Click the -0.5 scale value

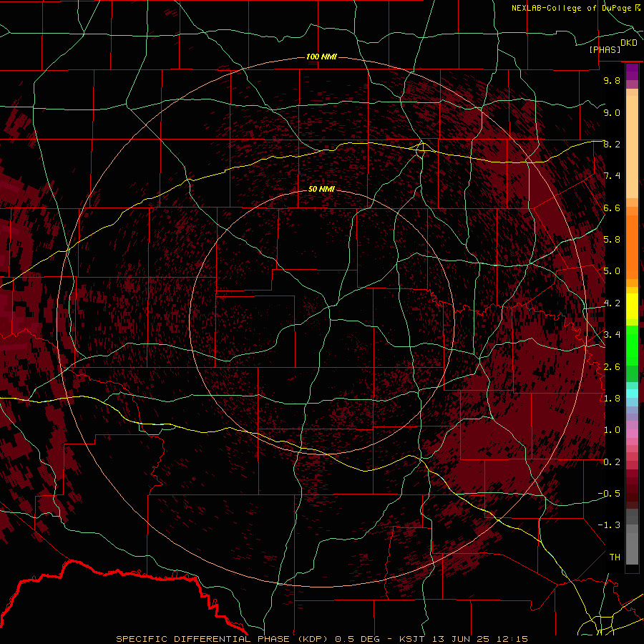[609, 494]
